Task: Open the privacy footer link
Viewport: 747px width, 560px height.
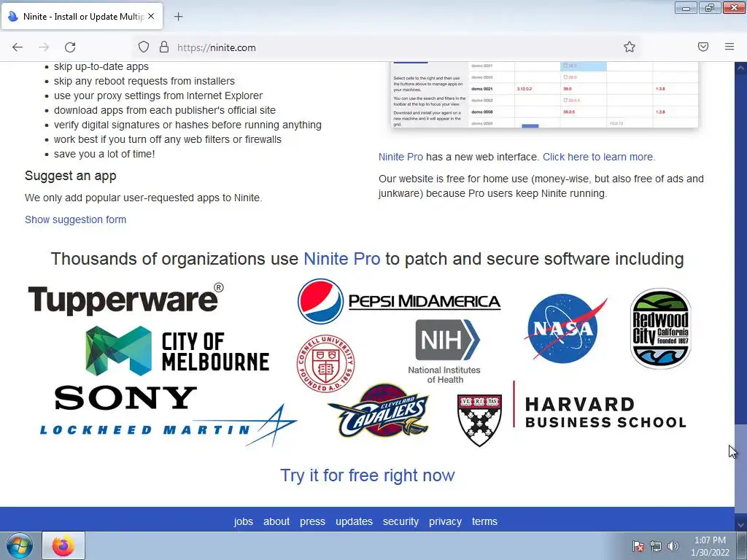Action: click(x=445, y=521)
